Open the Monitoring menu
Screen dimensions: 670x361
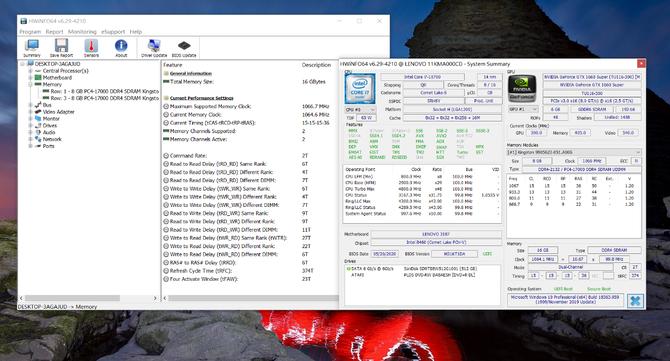coord(82,32)
